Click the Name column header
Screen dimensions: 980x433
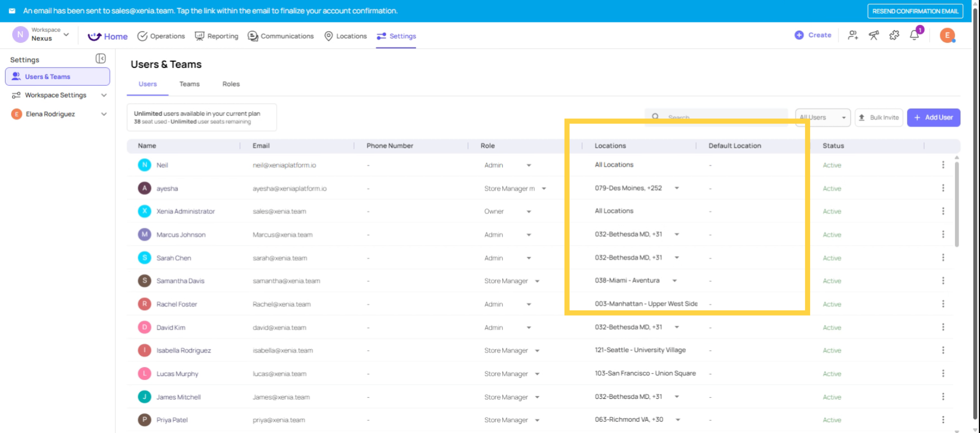click(x=147, y=146)
